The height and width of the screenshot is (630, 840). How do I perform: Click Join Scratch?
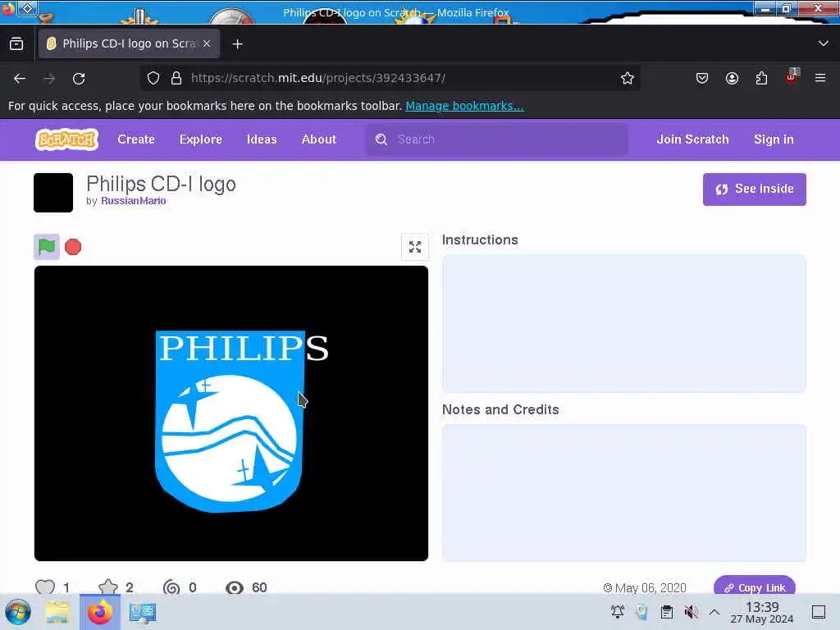[x=692, y=139]
